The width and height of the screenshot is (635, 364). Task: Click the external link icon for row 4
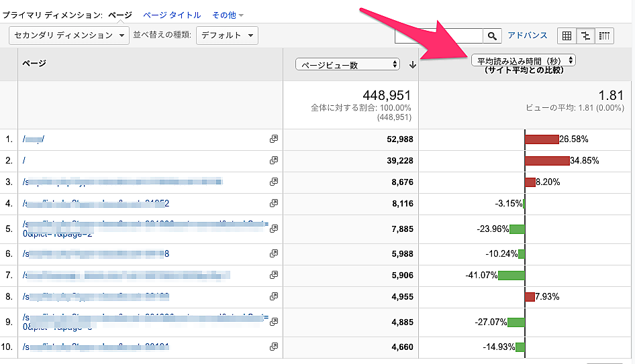(273, 203)
